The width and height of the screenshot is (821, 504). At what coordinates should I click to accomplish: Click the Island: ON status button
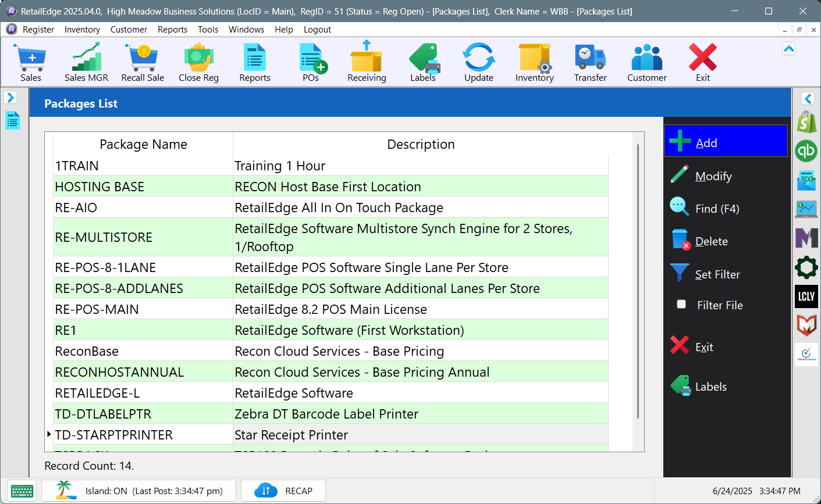coord(139,491)
